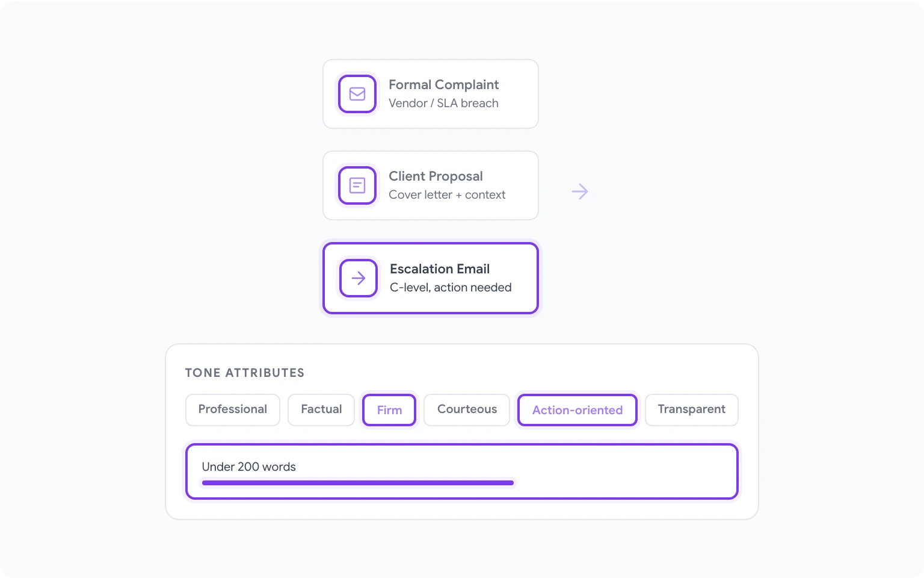Viewport: 924px width, 578px height.
Task: Enable the Professional tone attribute
Action: point(232,410)
